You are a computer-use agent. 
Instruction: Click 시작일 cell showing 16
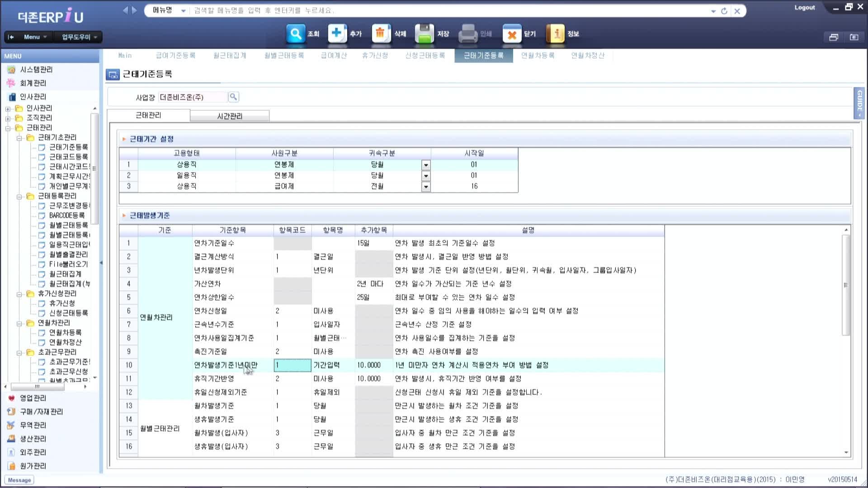(x=474, y=186)
